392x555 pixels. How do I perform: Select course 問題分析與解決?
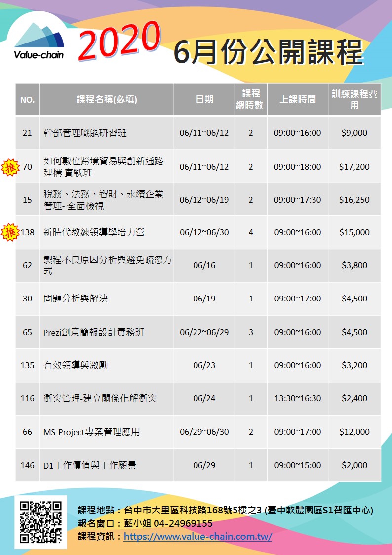click(x=75, y=299)
